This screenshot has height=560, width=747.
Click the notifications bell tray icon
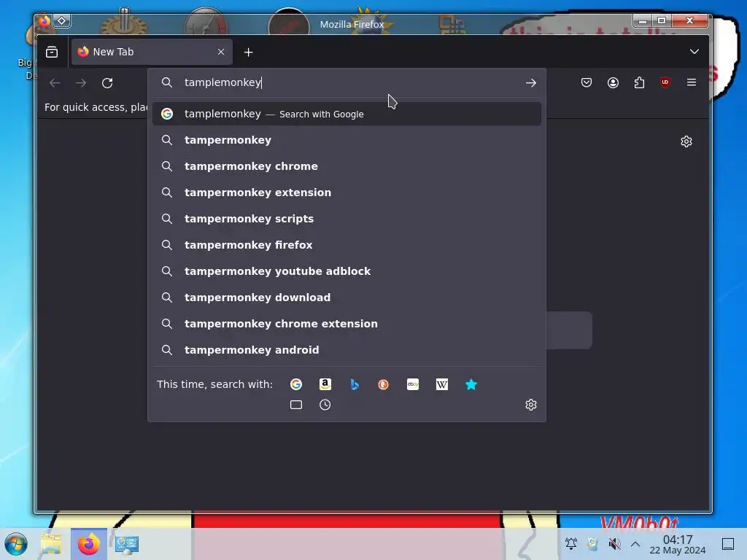tap(570, 543)
